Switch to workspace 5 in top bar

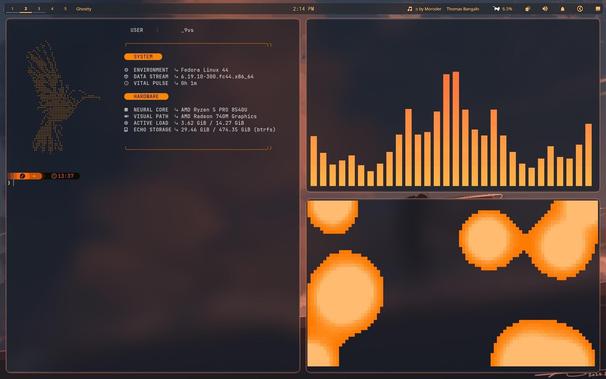pyautogui.click(x=65, y=9)
